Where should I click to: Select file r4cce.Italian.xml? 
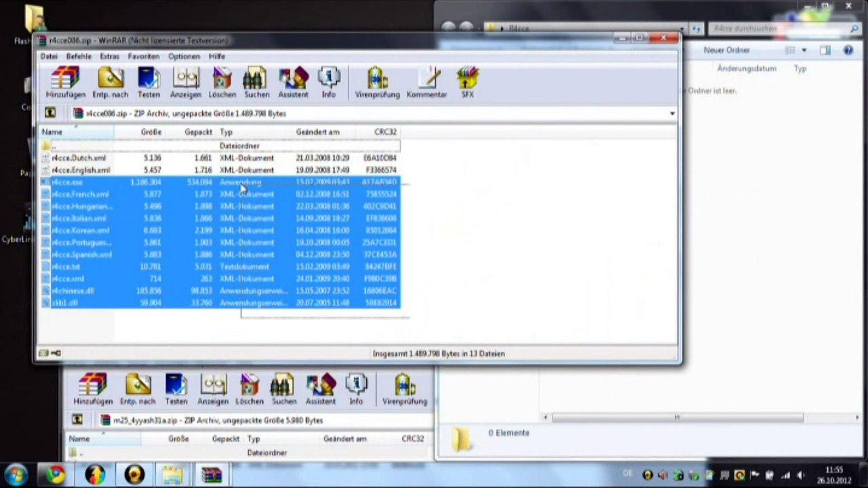[x=220, y=218]
